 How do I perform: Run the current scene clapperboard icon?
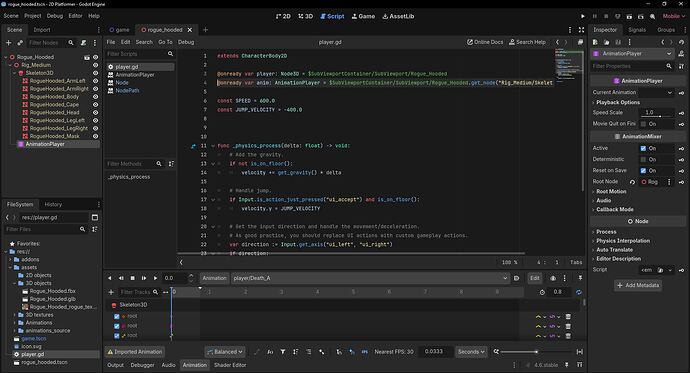(x=629, y=16)
